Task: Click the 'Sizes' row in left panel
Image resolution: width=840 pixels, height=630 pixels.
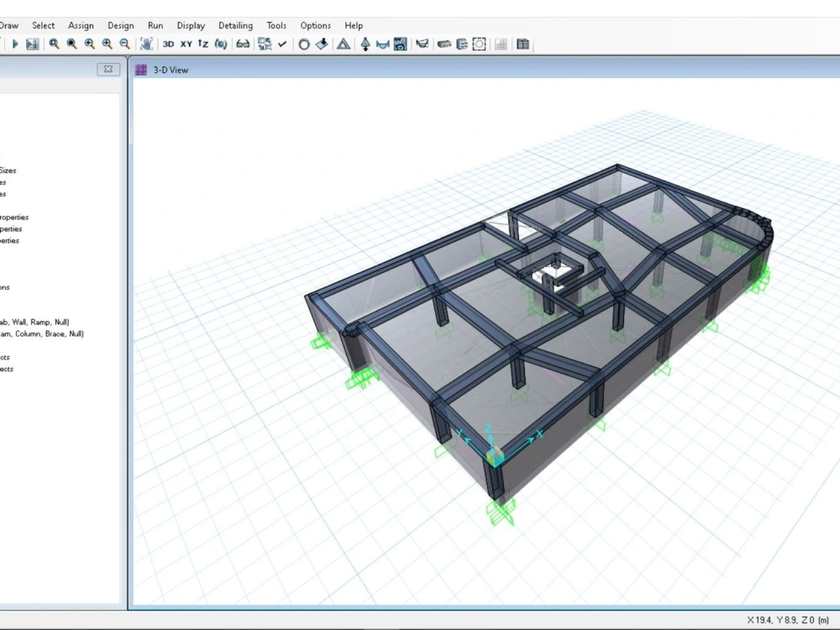Action: pyautogui.click(x=8, y=171)
